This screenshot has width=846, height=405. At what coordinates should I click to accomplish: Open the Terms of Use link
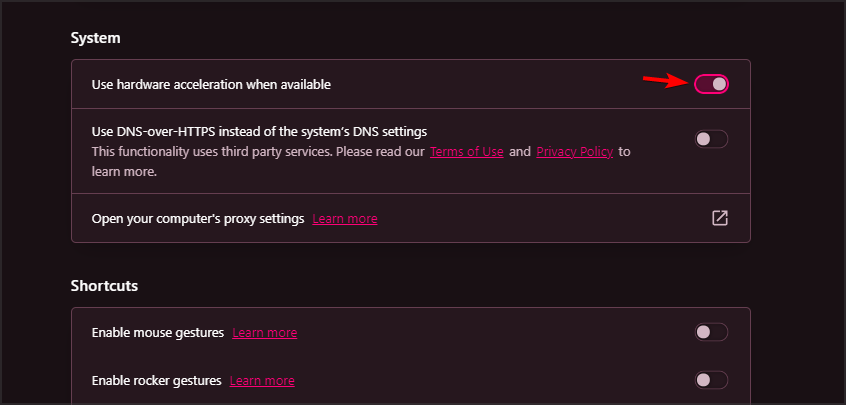(x=466, y=152)
